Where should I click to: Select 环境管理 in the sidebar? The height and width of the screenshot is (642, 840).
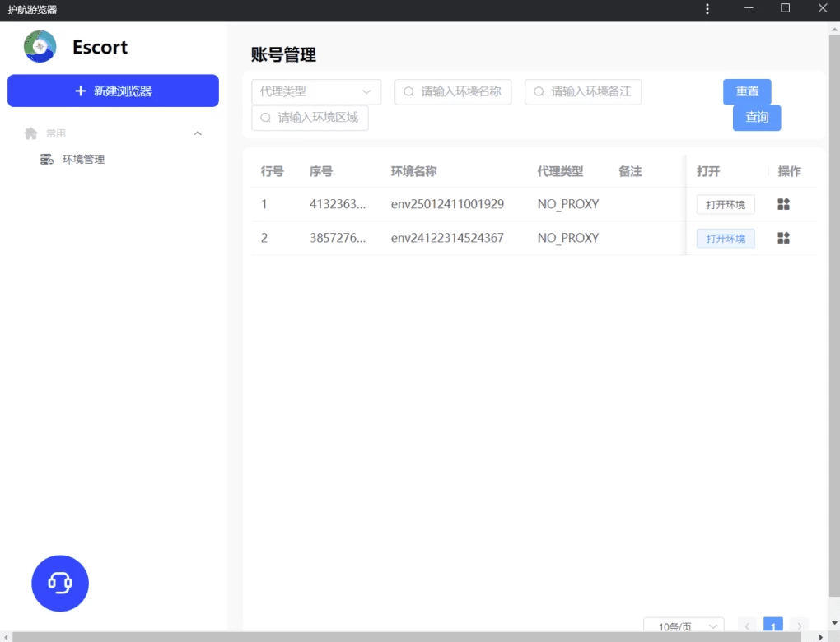(83, 160)
